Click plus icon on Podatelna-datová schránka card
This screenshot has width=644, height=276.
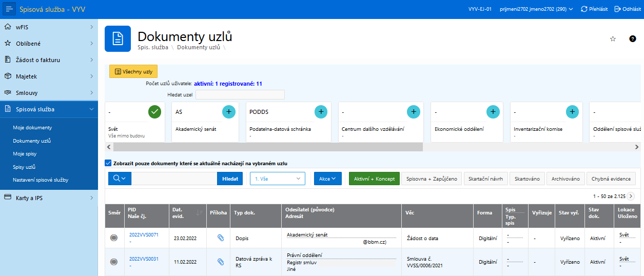(321, 111)
